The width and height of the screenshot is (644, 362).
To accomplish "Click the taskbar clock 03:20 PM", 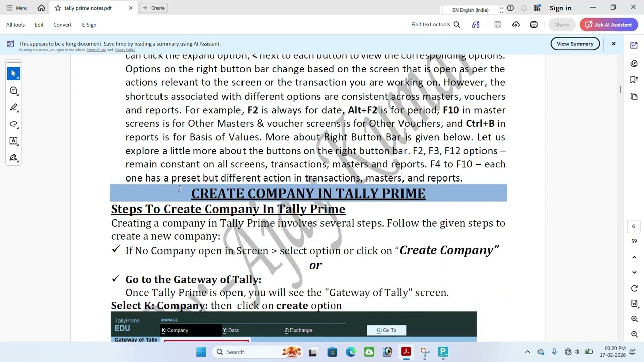I will (x=612, y=352).
